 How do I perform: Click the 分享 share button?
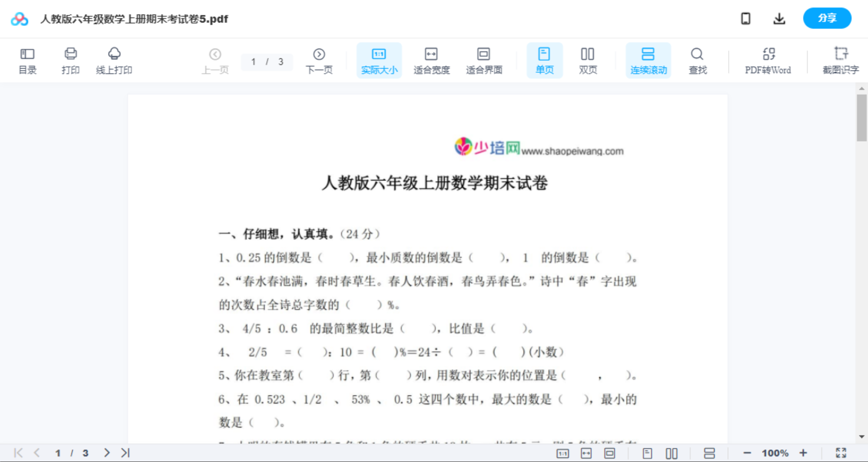click(827, 18)
